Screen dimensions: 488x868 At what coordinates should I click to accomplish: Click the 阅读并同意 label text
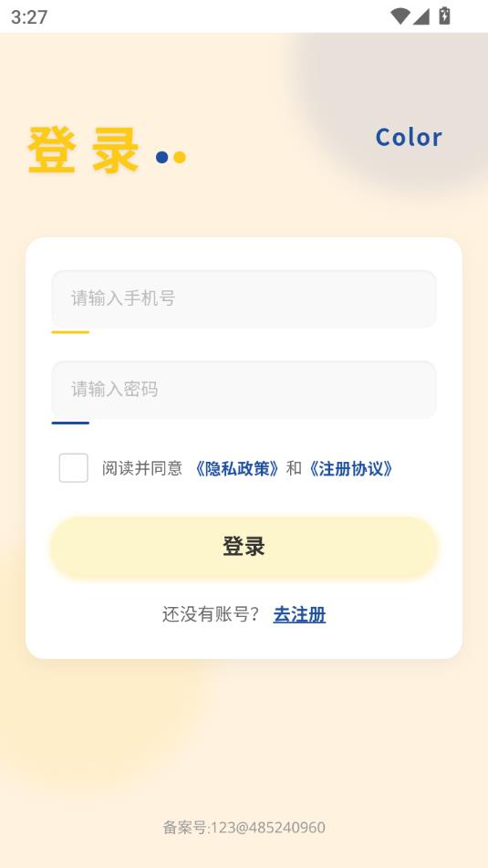pyautogui.click(x=142, y=469)
